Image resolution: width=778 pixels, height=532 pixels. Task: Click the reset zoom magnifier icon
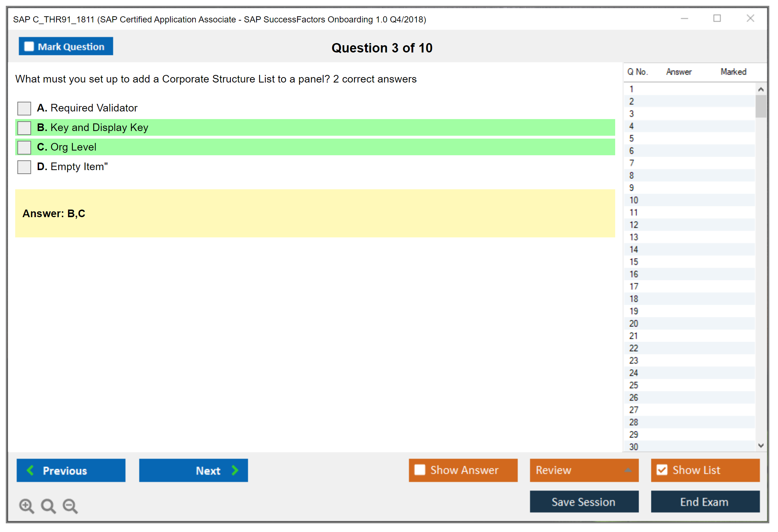click(48, 505)
